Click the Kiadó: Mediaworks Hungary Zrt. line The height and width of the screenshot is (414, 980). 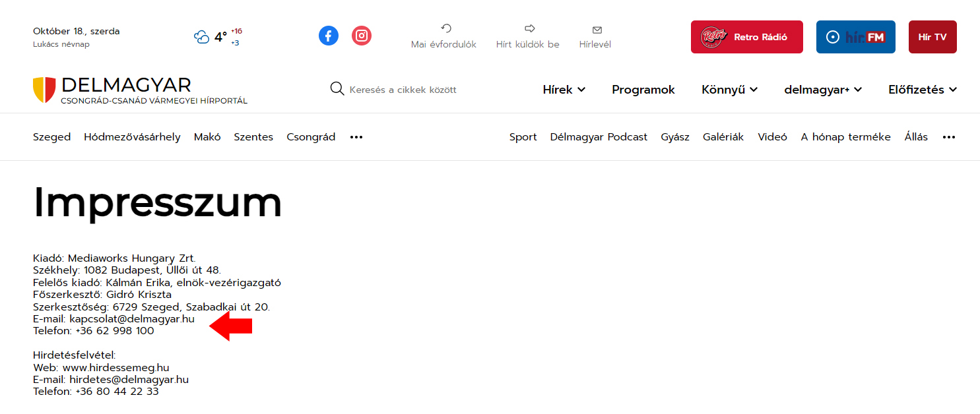pos(114,258)
